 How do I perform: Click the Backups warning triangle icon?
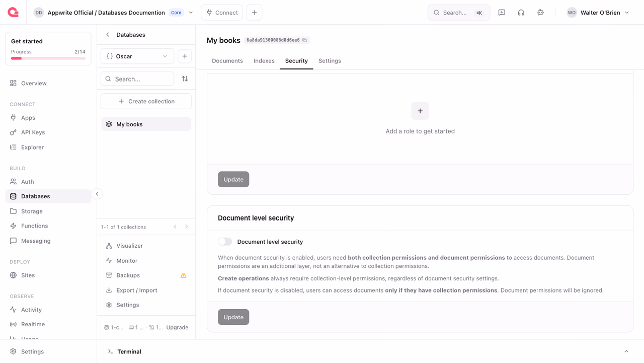point(184,275)
